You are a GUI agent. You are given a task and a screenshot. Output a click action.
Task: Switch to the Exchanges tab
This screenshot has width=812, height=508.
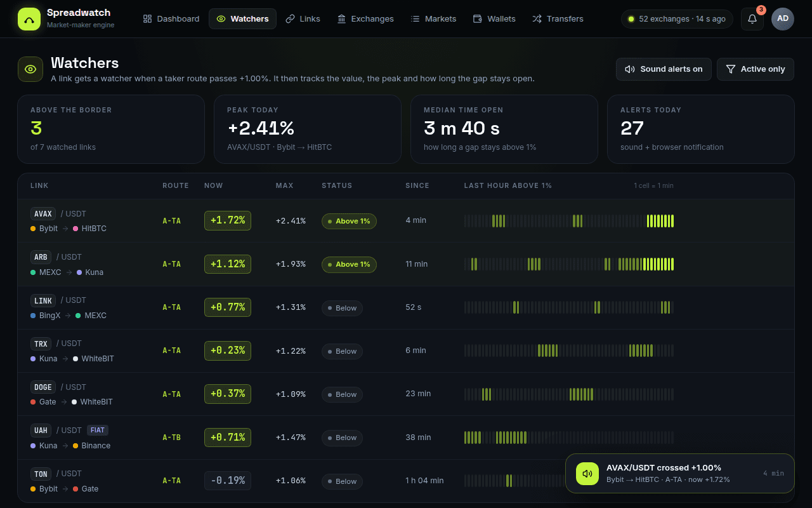pyautogui.click(x=365, y=19)
